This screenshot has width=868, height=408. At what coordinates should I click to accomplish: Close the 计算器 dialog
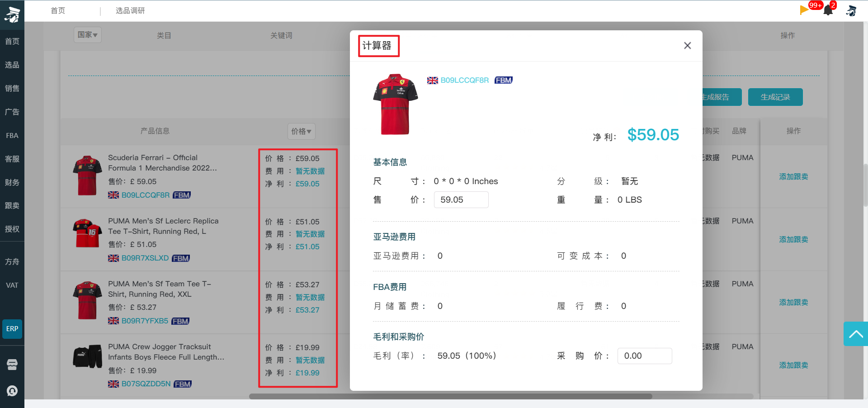tap(687, 45)
